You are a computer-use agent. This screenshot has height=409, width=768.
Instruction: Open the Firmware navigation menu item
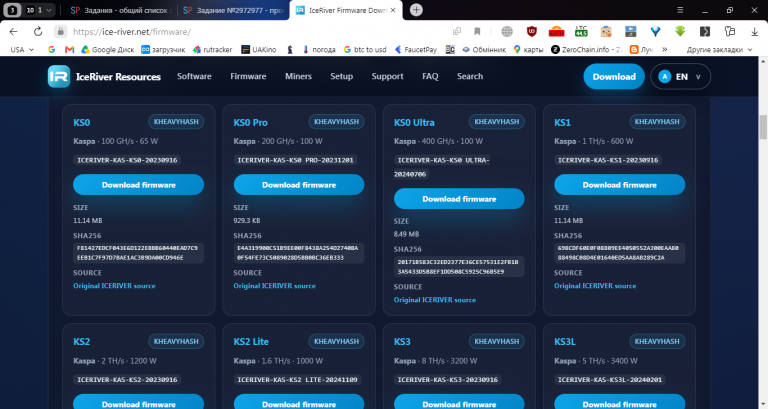(x=248, y=76)
